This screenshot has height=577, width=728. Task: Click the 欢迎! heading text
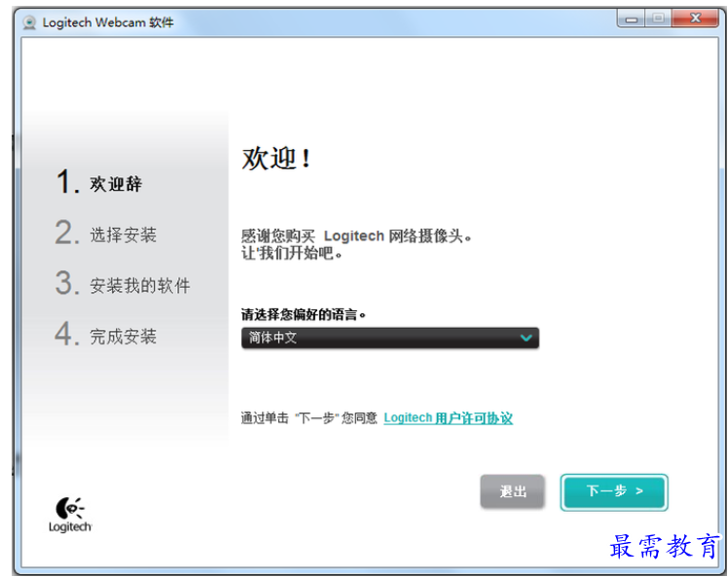pyautogui.click(x=276, y=159)
